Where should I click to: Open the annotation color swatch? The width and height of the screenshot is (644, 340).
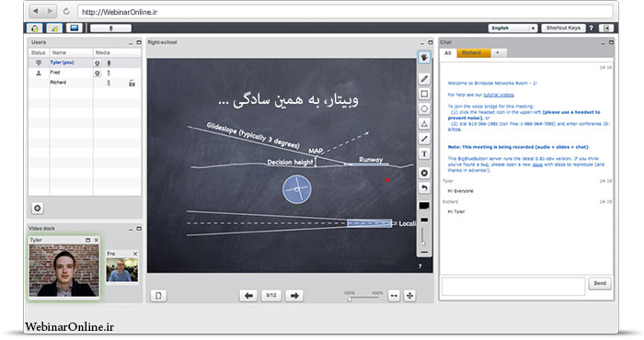coord(424,206)
